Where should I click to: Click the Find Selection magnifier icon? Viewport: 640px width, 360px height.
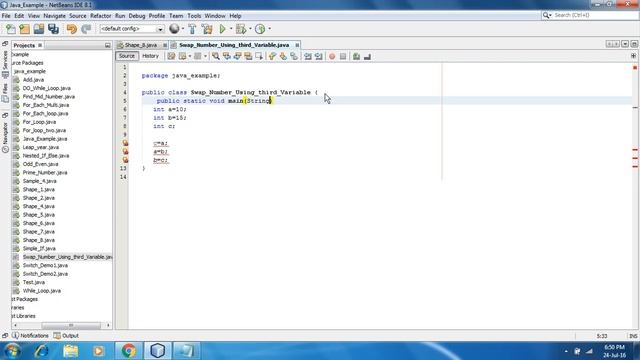[x=216, y=56]
